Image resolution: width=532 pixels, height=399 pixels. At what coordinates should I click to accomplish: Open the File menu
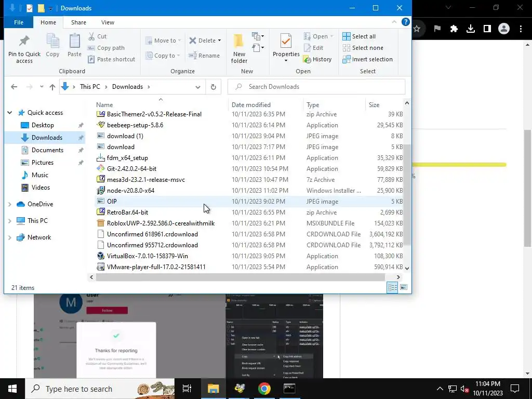[x=19, y=22]
